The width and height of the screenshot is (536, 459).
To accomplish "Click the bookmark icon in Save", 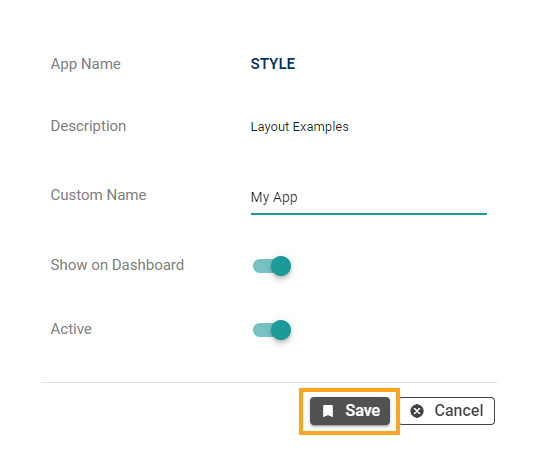I will coord(328,411).
